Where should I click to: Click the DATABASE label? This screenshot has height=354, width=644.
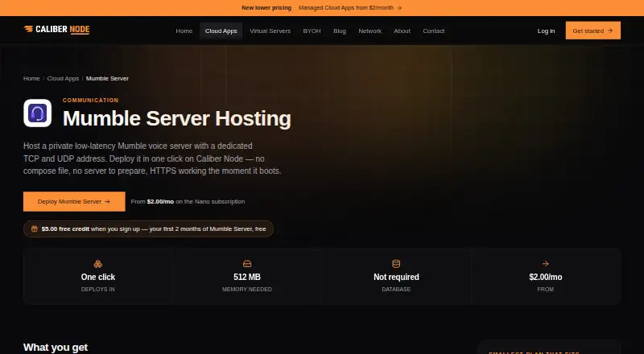[x=396, y=289]
